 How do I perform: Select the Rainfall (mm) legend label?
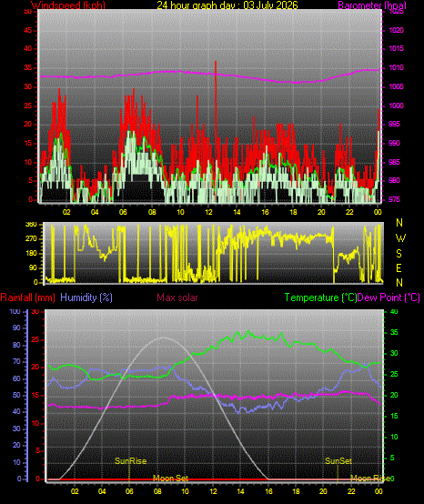pos(27,297)
